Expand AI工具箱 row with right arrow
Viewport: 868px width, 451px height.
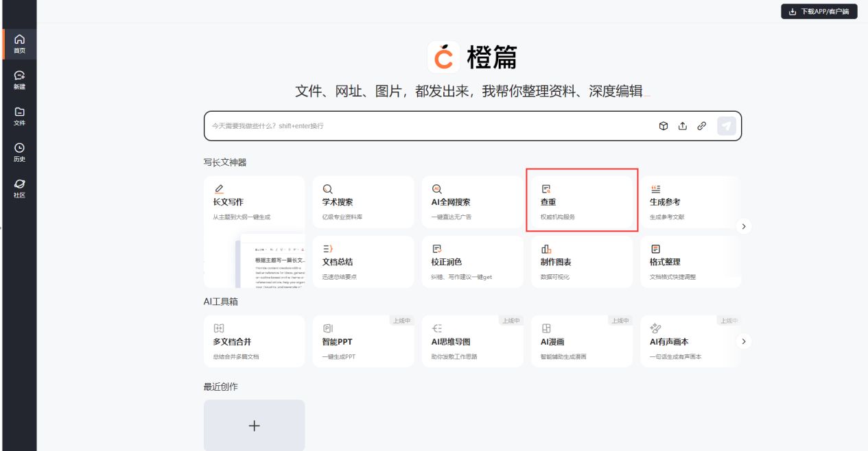(x=744, y=341)
